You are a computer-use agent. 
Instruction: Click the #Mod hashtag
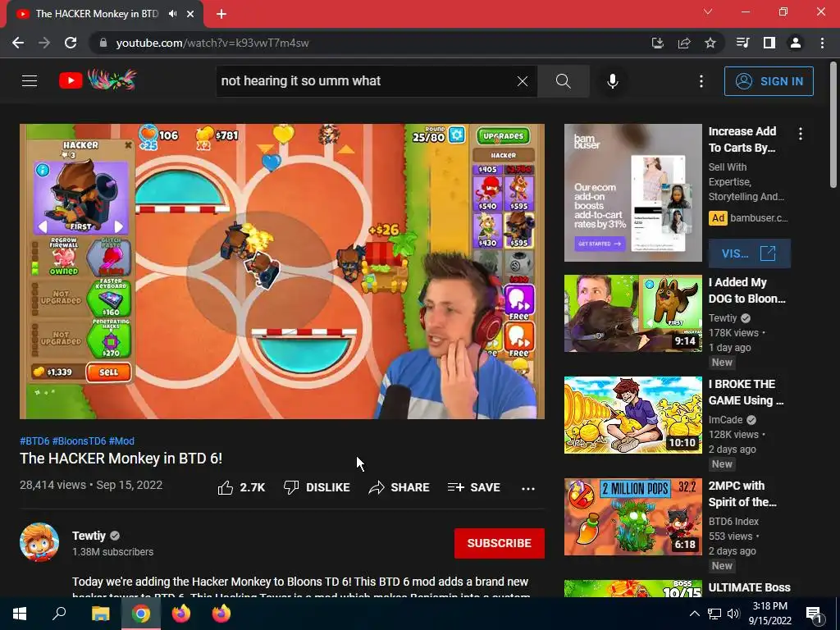121,441
